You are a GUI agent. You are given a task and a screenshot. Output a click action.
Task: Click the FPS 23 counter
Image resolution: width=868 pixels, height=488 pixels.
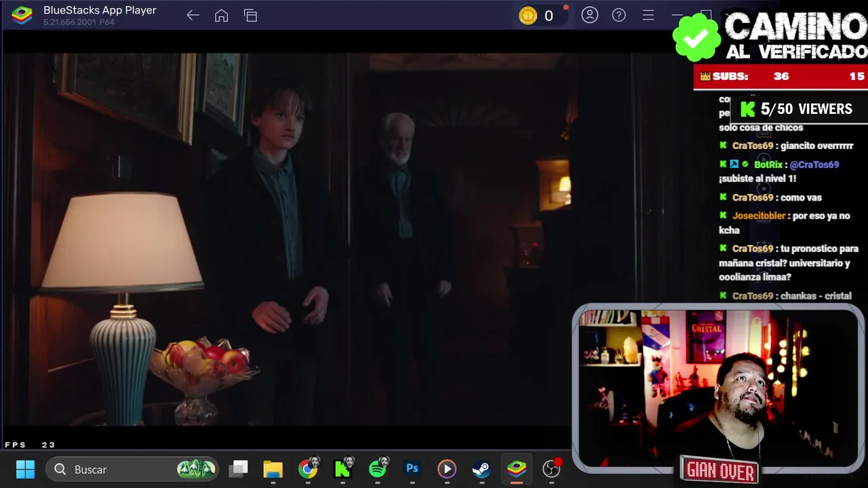(x=30, y=445)
